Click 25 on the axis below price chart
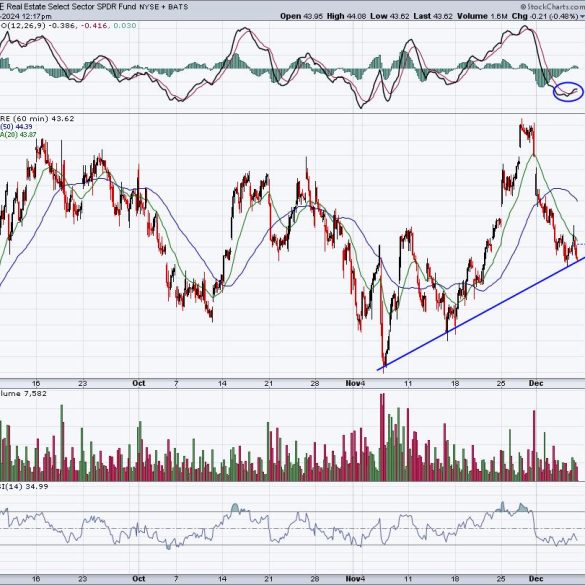585x585 pixels. (501, 383)
